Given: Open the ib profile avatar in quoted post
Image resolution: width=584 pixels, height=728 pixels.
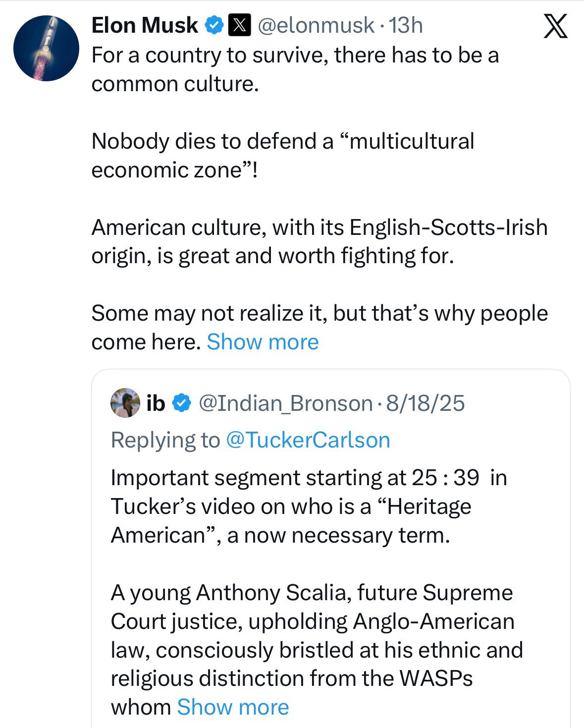Looking at the screenshot, I should coord(125,403).
